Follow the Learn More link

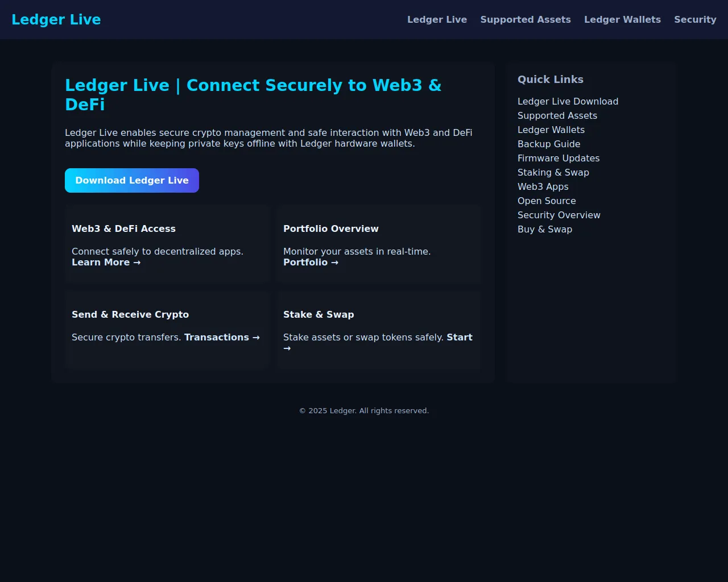pyautogui.click(x=106, y=262)
